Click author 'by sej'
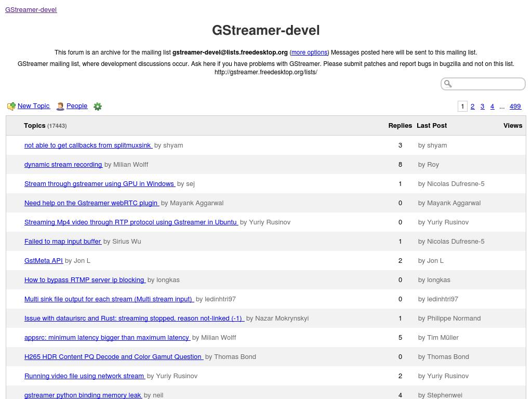This screenshot has height=399, width=532. point(186,183)
